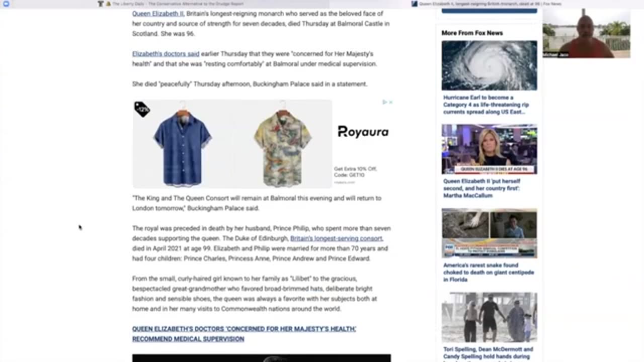Click the presenter name label on webcam feed
This screenshot has height=362, width=644.
555,55
